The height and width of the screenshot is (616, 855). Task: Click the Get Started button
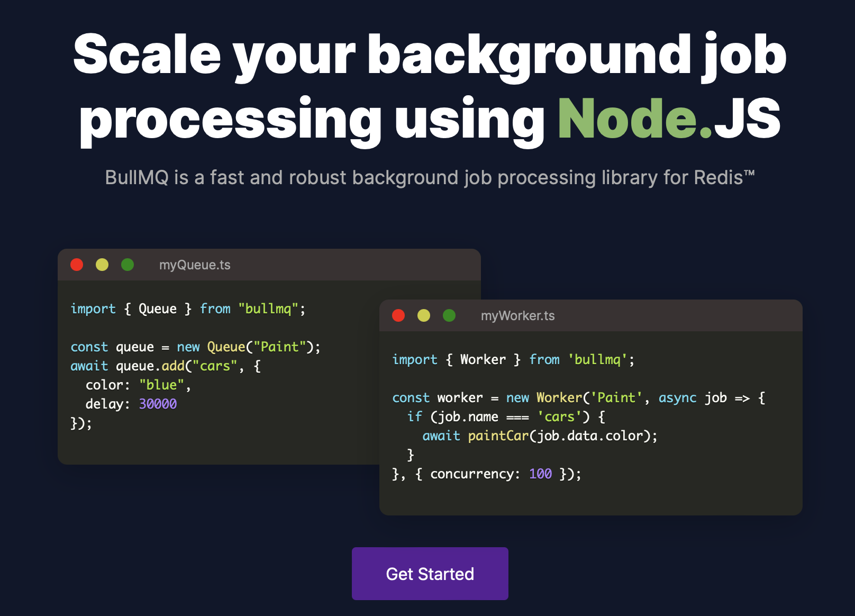coord(430,574)
